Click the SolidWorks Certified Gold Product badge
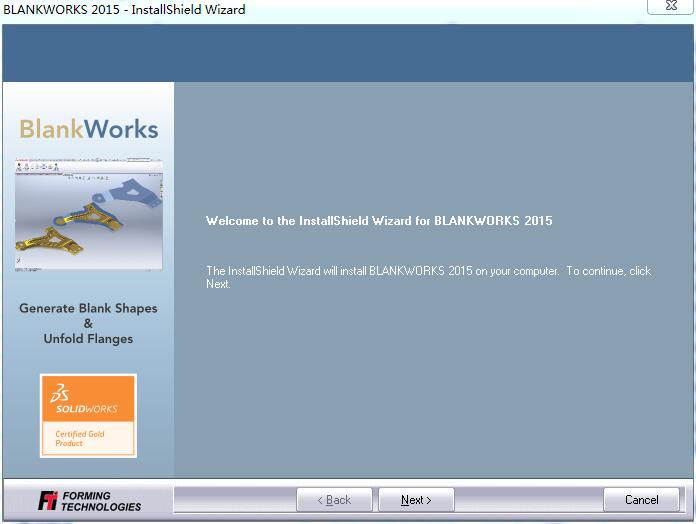The height and width of the screenshot is (524, 696). (88, 416)
